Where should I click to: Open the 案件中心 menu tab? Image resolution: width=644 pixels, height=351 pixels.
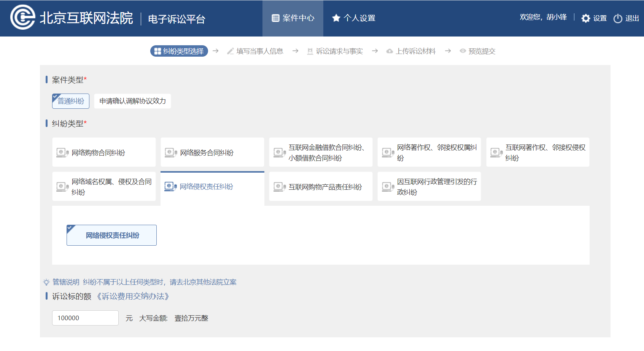(x=293, y=18)
